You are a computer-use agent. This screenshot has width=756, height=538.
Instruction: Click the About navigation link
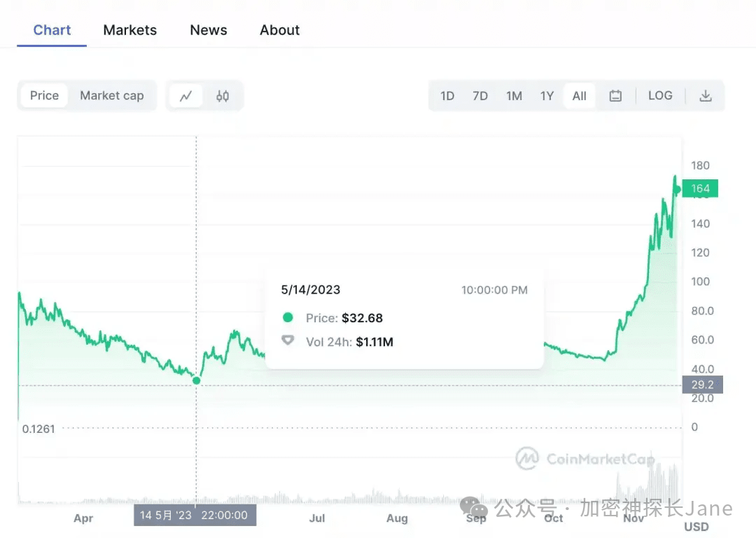click(279, 29)
